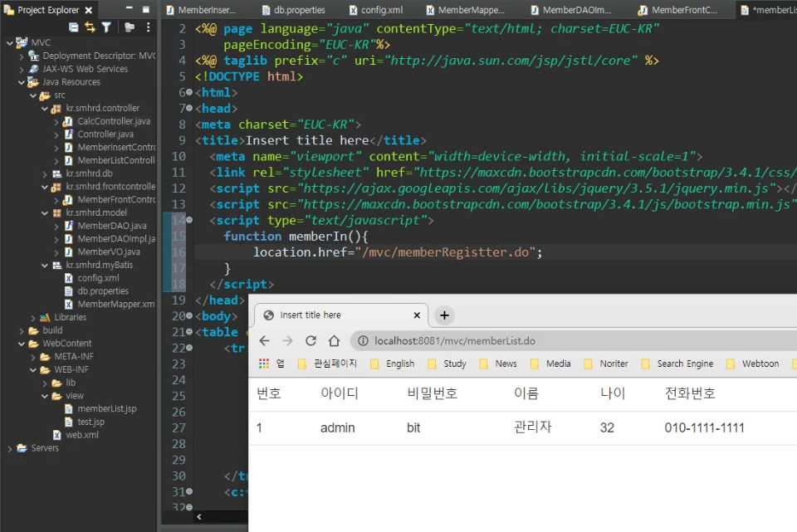Select test.jsp in view folder
The image size is (797, 532).
coord(90,422)
